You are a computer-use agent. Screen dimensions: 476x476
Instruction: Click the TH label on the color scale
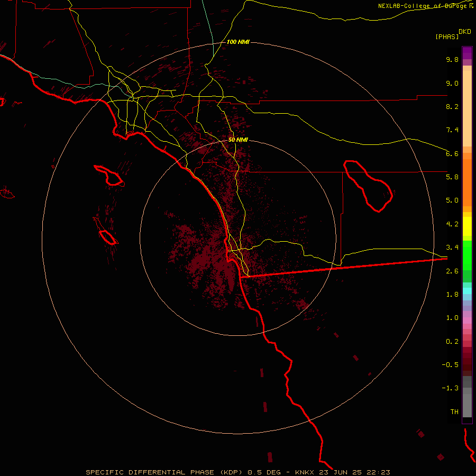[454, 412]
